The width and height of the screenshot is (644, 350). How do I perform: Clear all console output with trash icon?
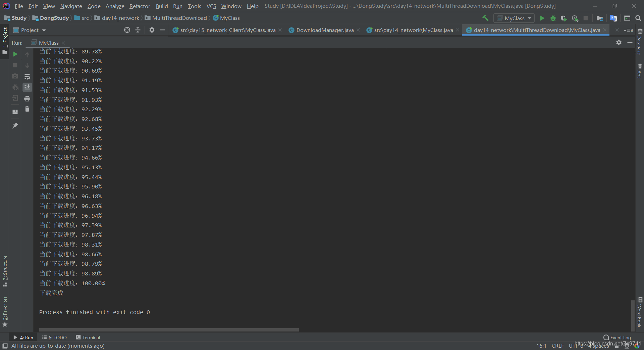(x=27, y=109)
